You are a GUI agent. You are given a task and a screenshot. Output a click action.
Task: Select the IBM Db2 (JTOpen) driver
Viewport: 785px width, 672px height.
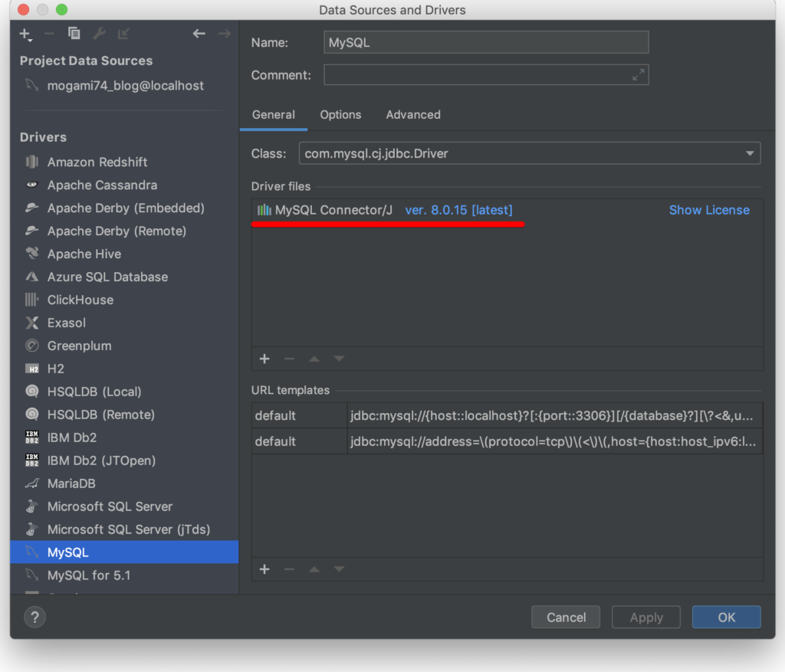(124, 461)
